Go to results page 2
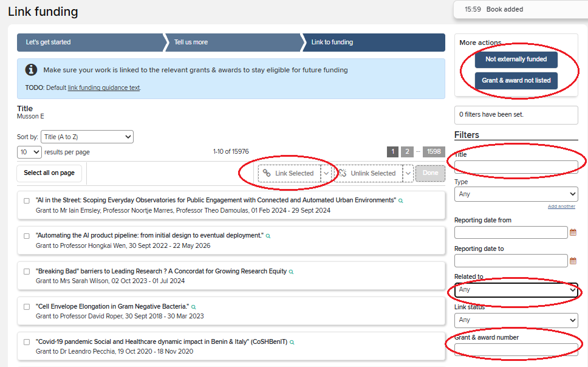Viewport: 588px width, 367px height. coord(407,152)
